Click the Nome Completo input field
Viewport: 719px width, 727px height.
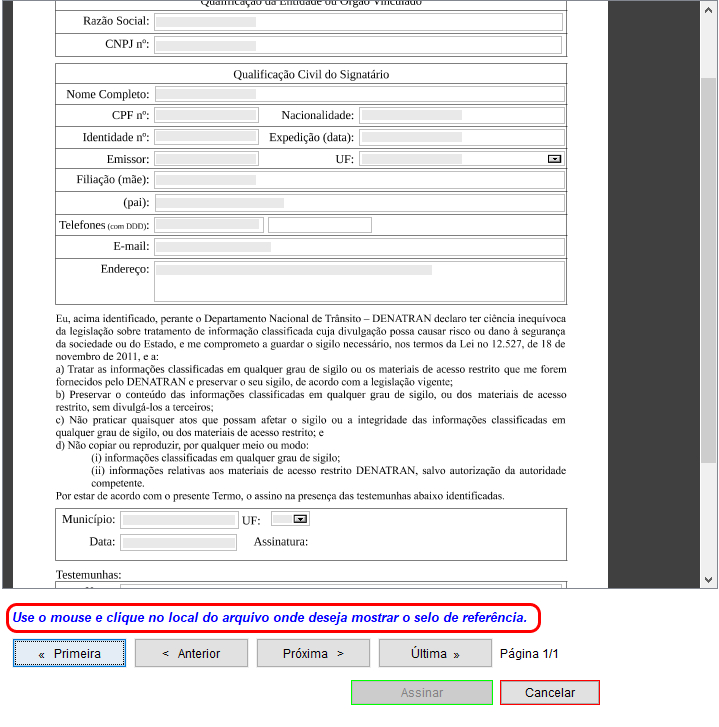point(360,94)
